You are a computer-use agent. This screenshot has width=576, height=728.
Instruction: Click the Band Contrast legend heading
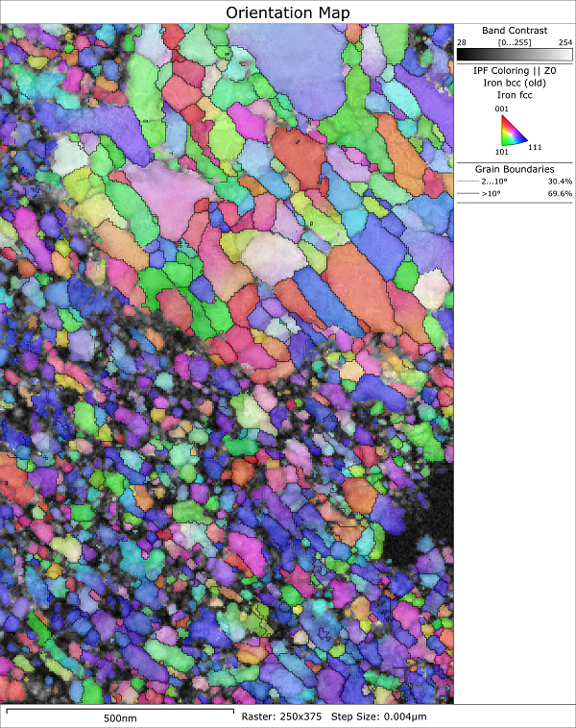pos(514,31)
